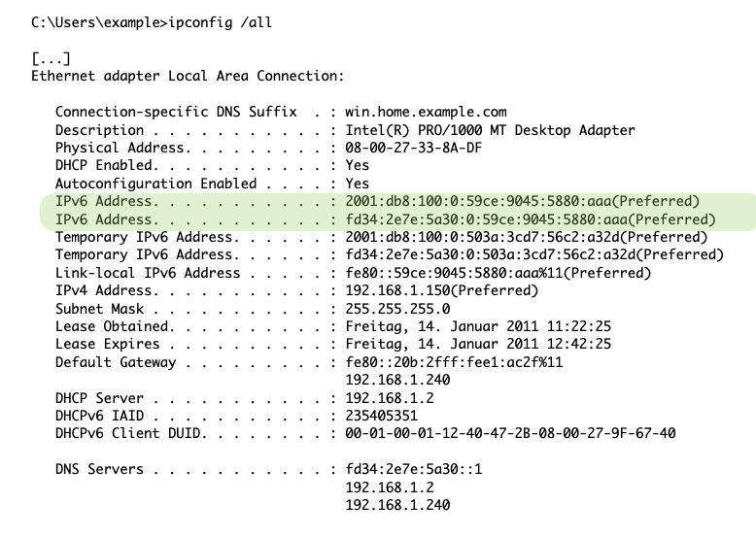Click the Autoconfiguration Enabled Yes value
The image size is (756, 537).
click(358, 184)
